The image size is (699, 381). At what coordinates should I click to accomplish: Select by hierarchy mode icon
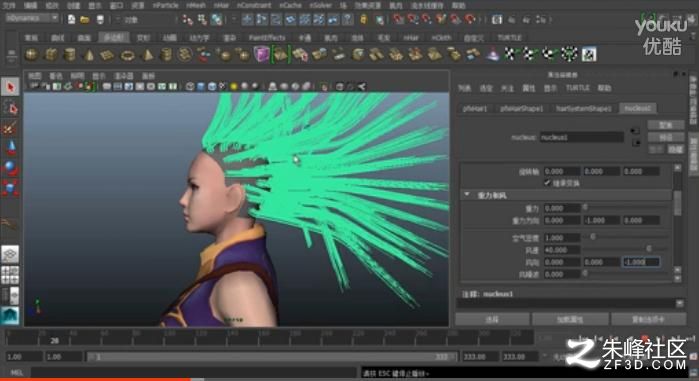click(x=188, y=20)
